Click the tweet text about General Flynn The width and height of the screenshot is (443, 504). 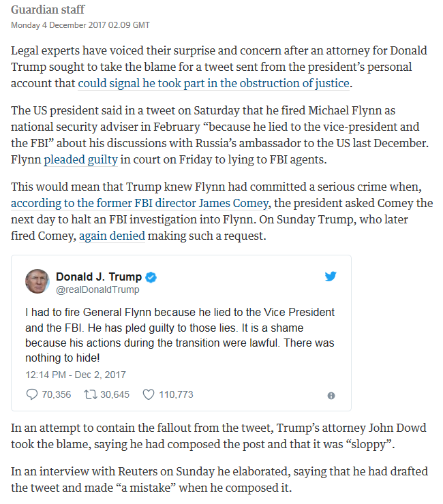180,335
